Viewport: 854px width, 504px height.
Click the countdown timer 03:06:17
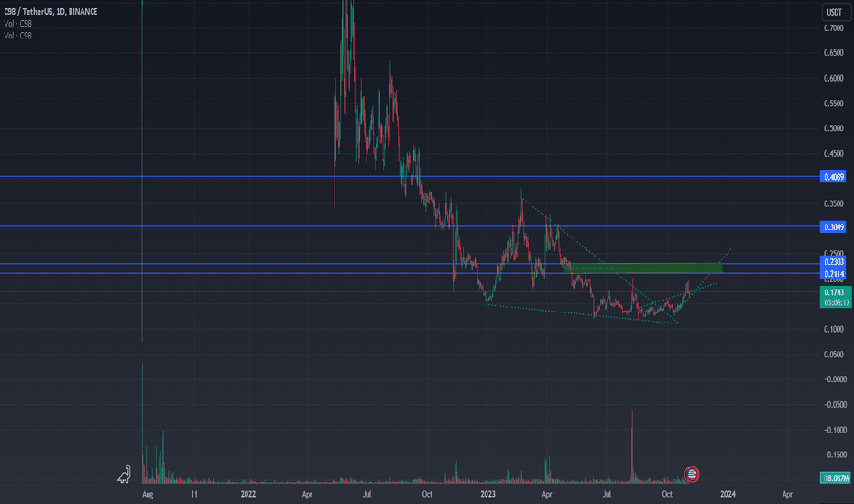[836, 302]
